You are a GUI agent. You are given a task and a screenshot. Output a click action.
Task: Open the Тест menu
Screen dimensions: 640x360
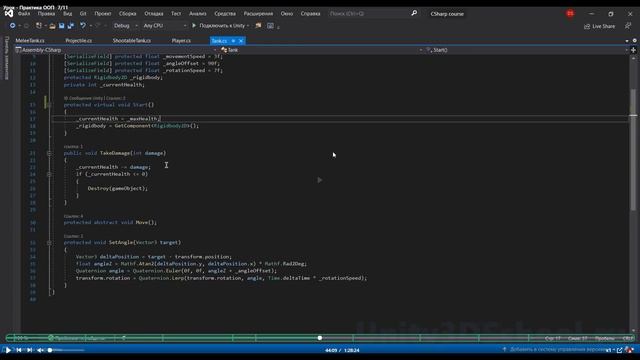(x=176, y=13)
